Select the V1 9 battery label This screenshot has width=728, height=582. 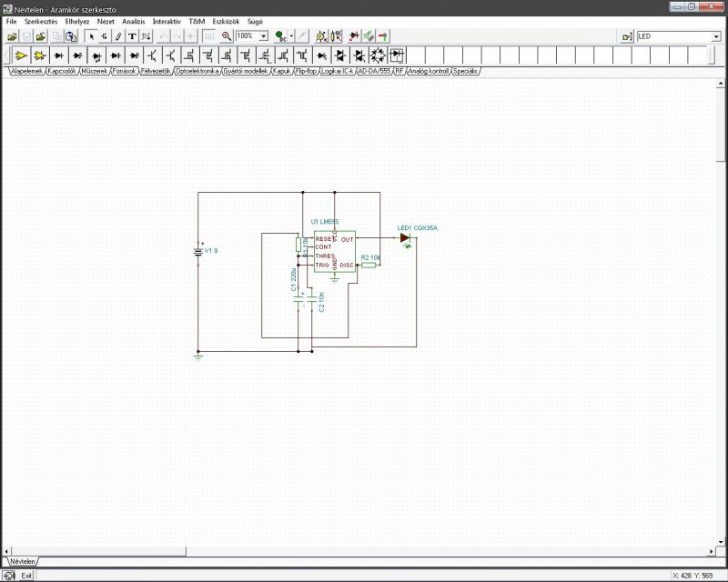[x=211, y=251]
